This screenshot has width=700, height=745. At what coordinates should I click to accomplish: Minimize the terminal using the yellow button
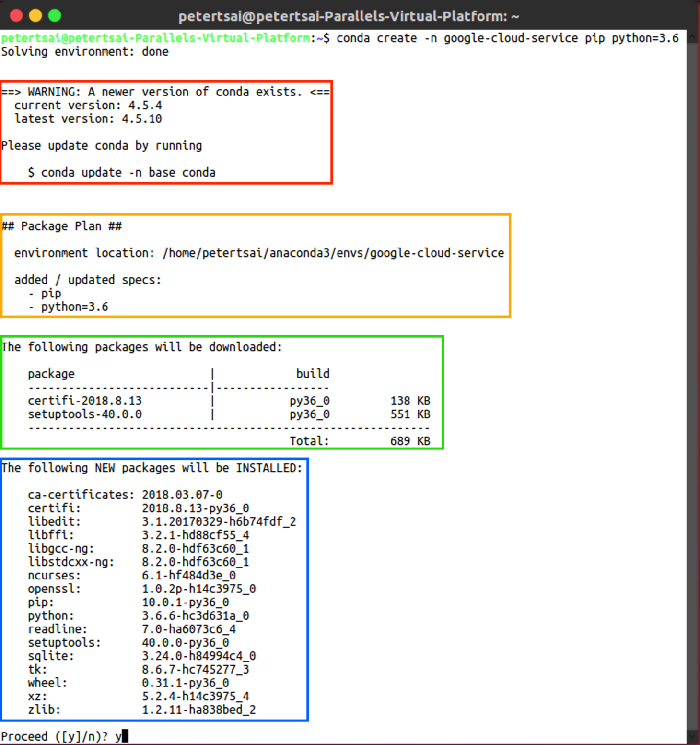(35, 16)
